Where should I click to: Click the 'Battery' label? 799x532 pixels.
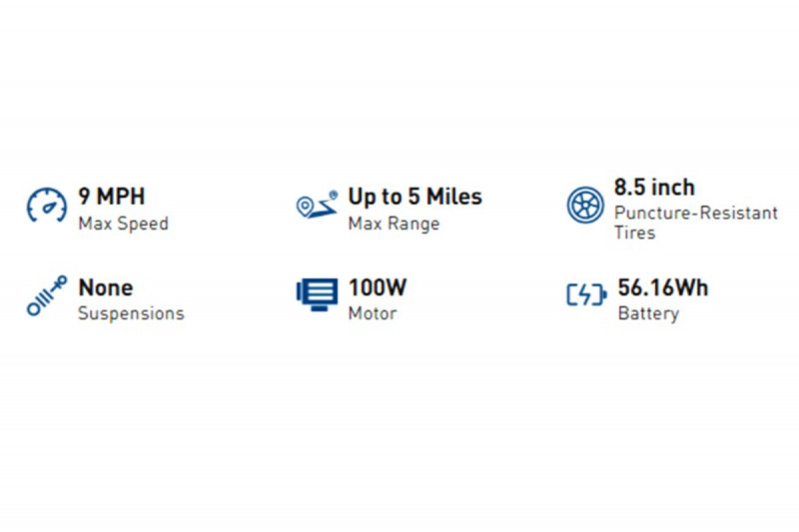tap(648, 313)
